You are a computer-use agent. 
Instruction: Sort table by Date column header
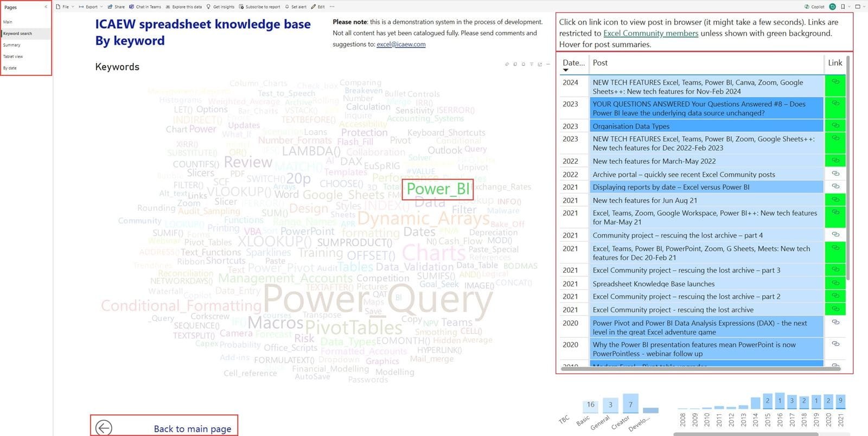[573, 63]
